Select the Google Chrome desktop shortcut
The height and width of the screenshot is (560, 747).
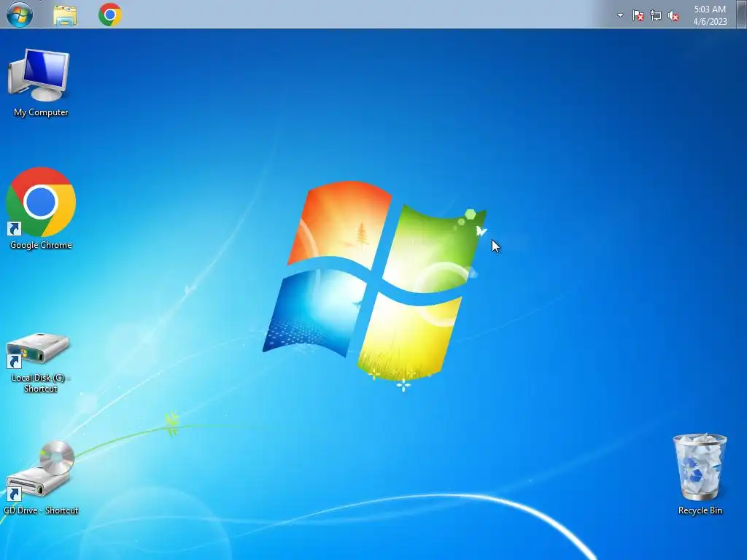pos(41,202)
